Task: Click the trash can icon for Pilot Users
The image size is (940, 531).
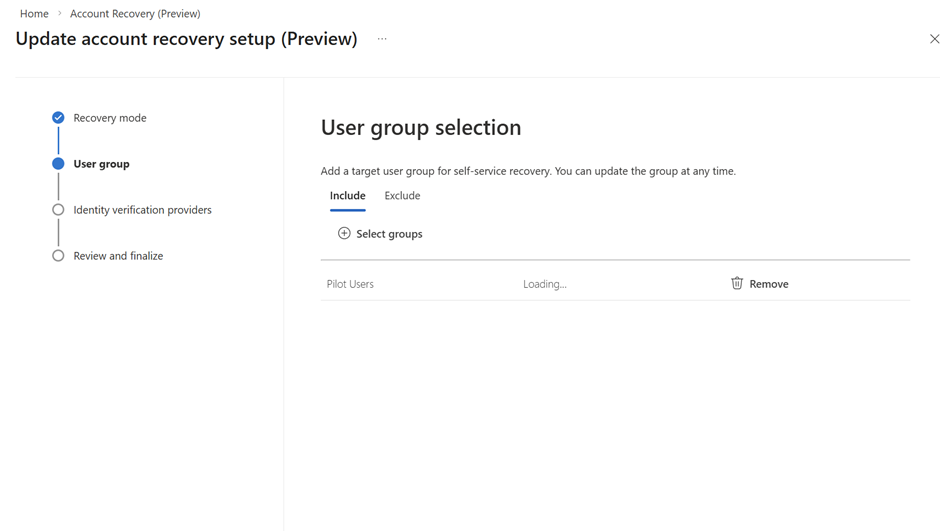Action: pos(737,284)
